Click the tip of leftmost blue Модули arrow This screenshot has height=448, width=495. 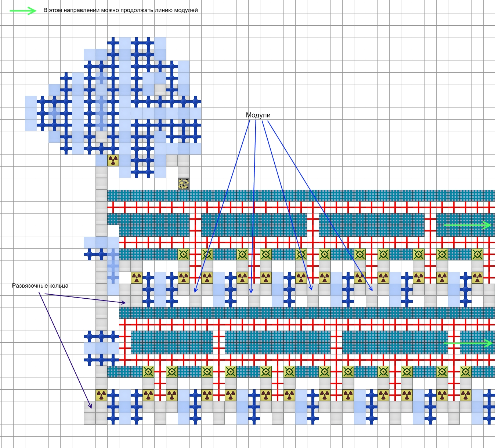coord(195,292)
